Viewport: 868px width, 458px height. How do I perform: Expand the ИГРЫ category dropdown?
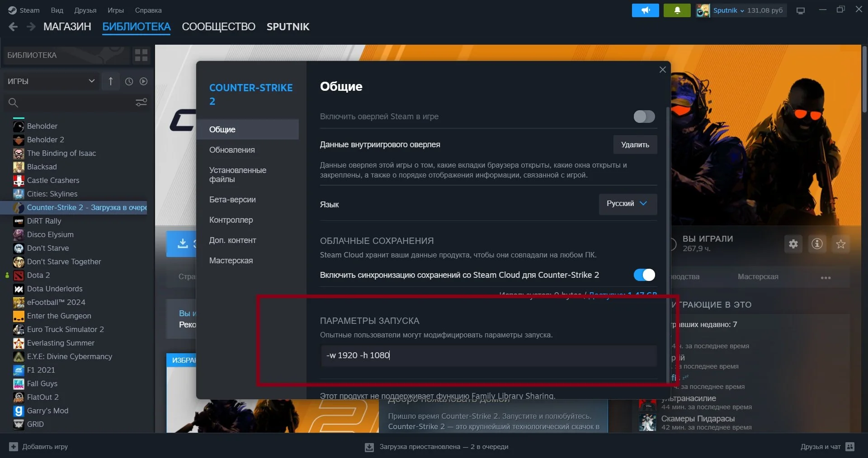tap(51, 81)
